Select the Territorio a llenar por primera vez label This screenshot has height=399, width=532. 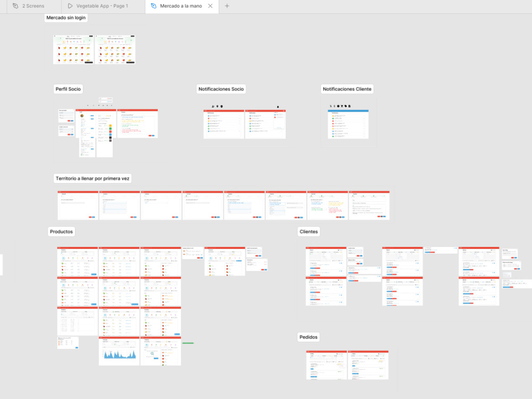(x=92, y=178)
